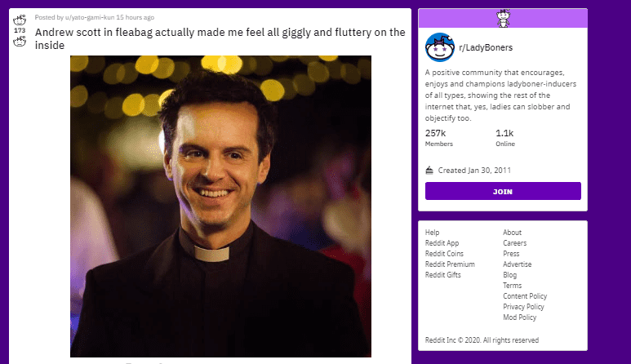This screenshot has width=631, height=364.
Task: Click the Advertise footer link
Action: click(x=517, y=264)
